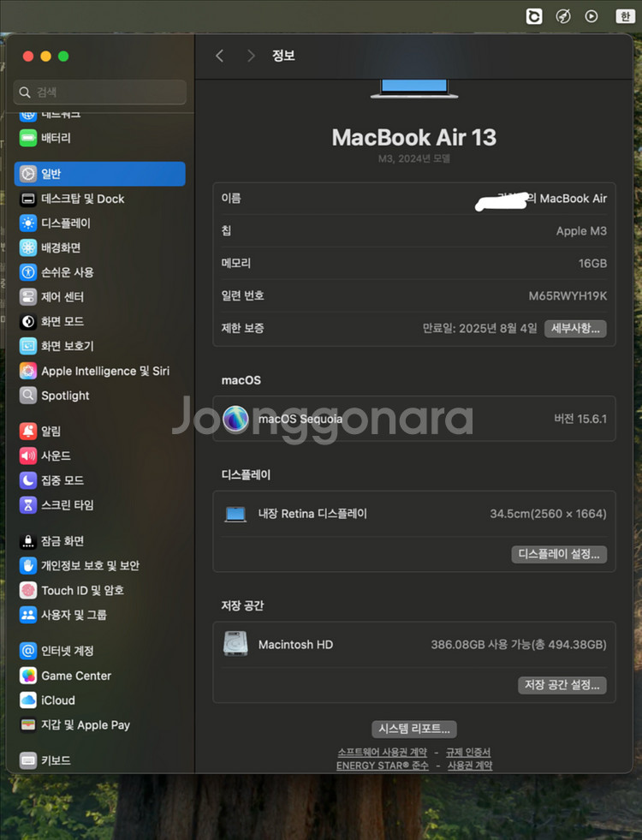This screenshot has width=642, height=840.
Task: Open 개인정보 보호 및 보안 hand icon
Action: tap(28, 566)
